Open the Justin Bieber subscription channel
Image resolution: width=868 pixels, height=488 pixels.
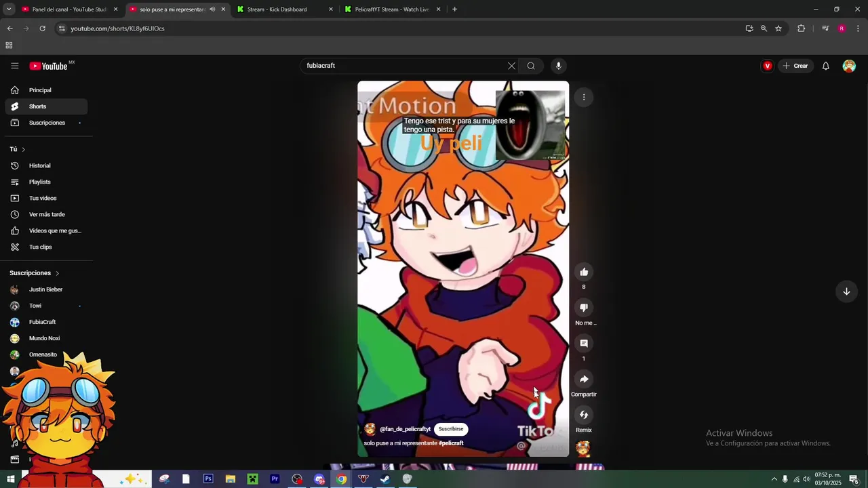[x=46, y=289]
